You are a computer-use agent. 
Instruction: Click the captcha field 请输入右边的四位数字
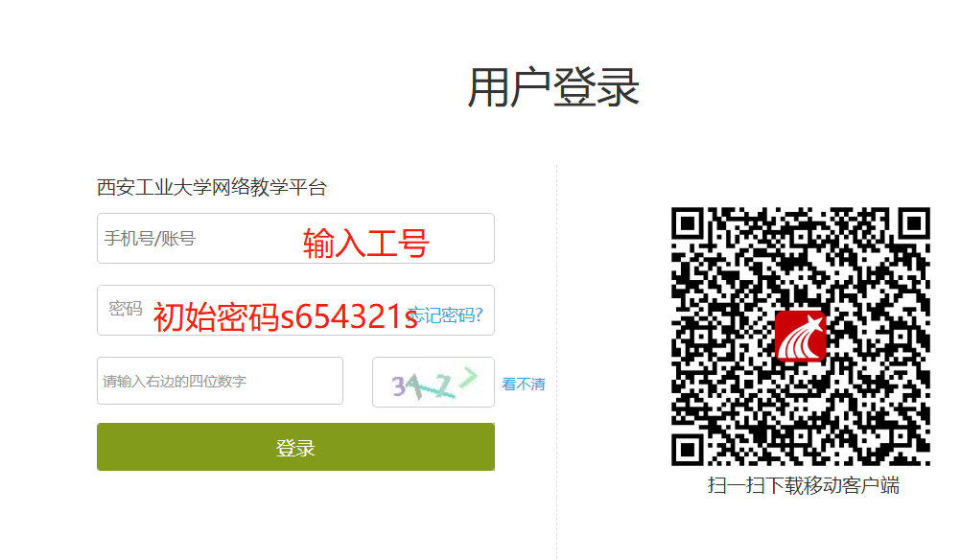pyautogui.click(x=220, y=381)
